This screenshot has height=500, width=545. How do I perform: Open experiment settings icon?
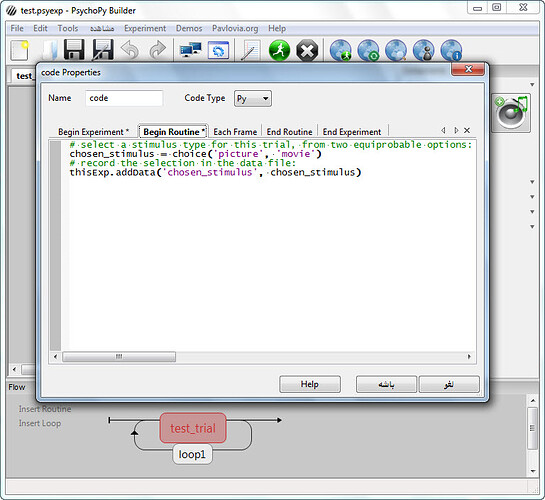point(218,50)
